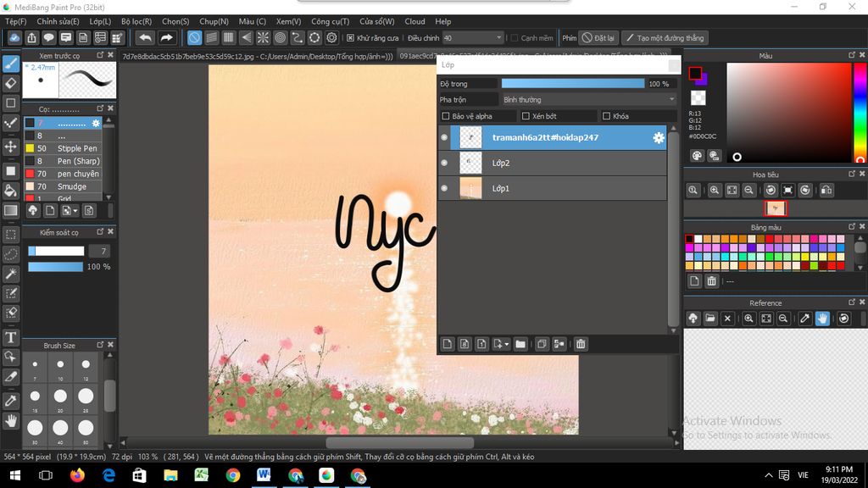
Task: Toggle the Khóa layer lock checkbox
Action: click(x=606, y=116)
